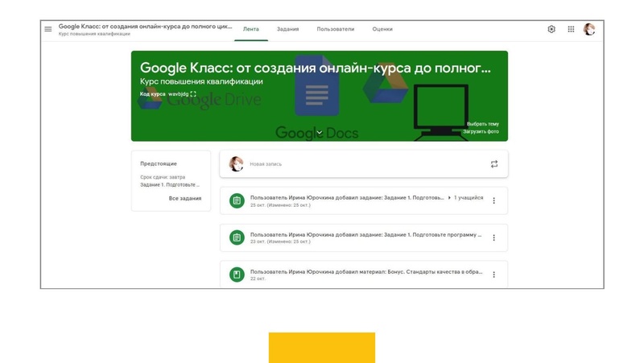Open options for 23 окт. assignment post
This screenshot has height=363, width=644.
click(x=493, y=237)
